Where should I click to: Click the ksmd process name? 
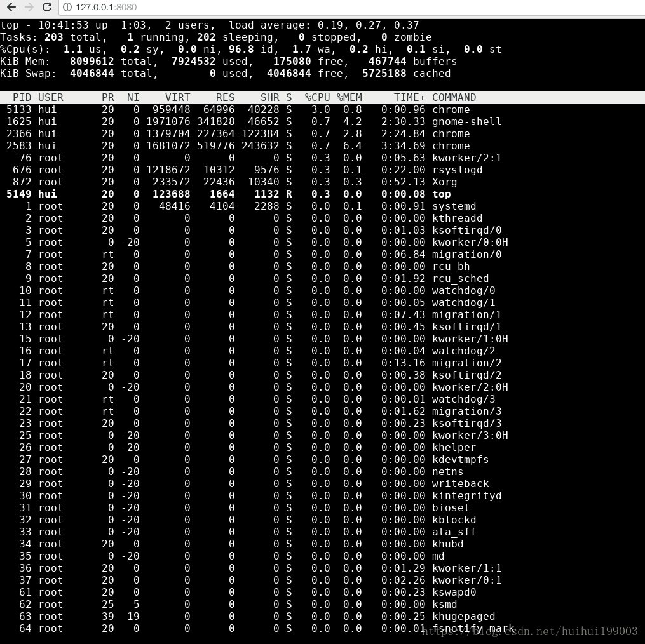[x=445, y=604]
